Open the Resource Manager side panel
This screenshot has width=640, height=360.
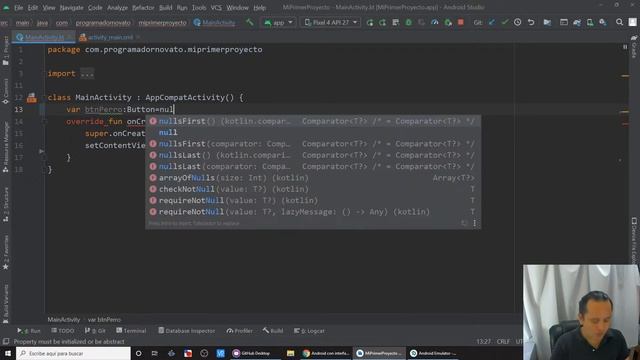click(6, 147)
